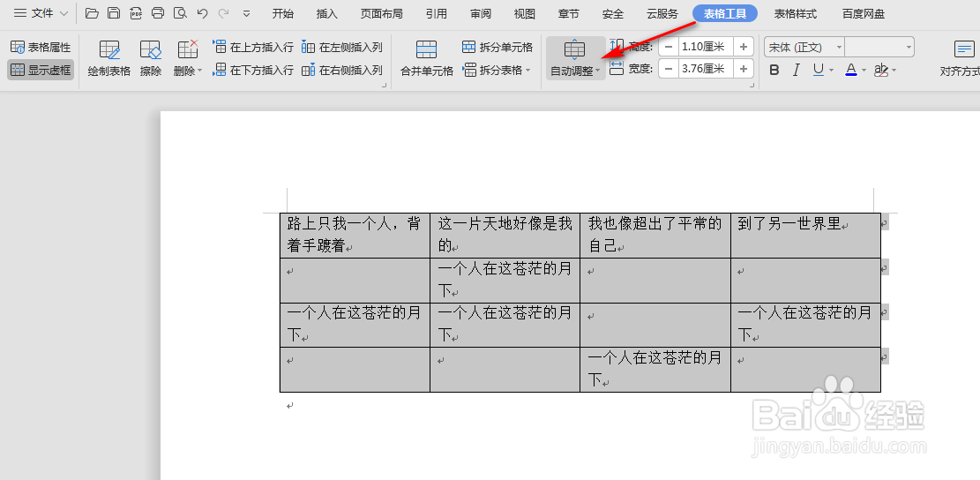980x480 pixels.
Task: Export document to PDF icon
Action: pos(136,13)
